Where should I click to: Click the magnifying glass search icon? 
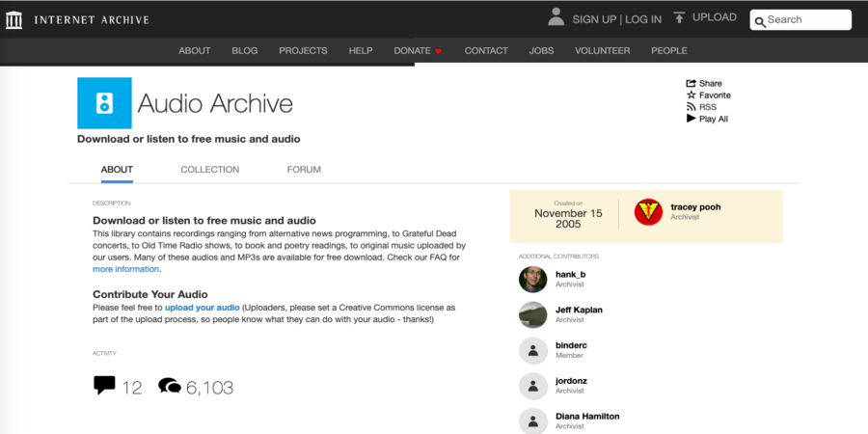pos(760,21)
